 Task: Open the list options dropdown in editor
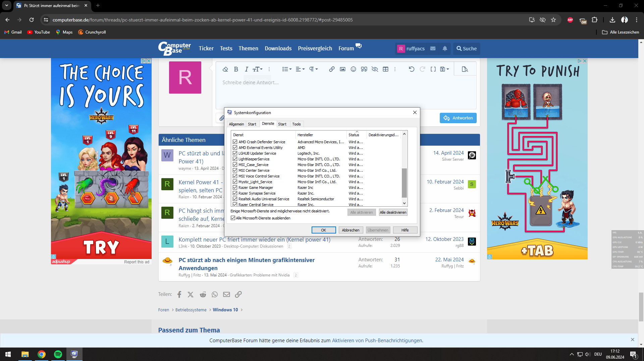click(287, 69)
